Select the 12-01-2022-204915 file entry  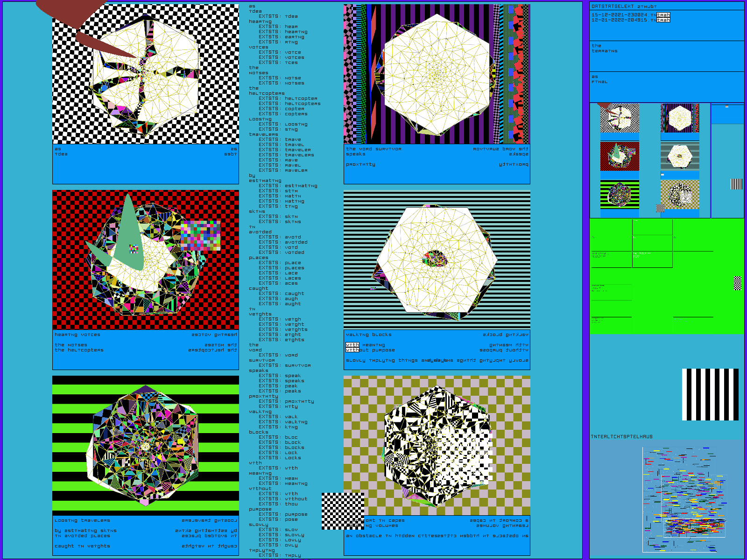(x=630, y=20)
